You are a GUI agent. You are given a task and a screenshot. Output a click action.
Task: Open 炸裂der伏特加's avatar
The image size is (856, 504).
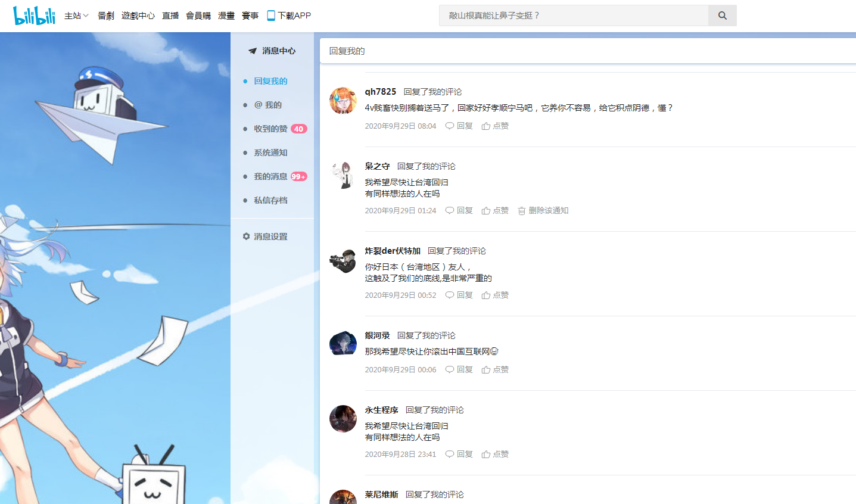pos(343,260)
